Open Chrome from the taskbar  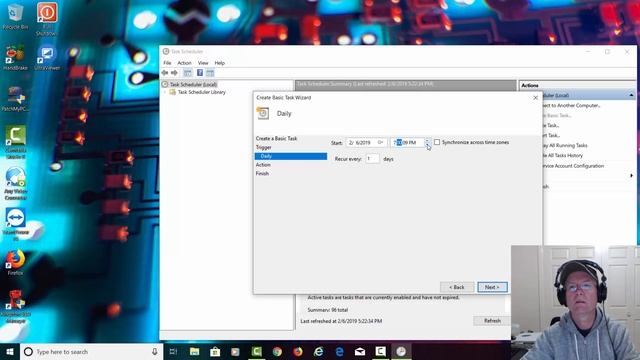(277, 351)
